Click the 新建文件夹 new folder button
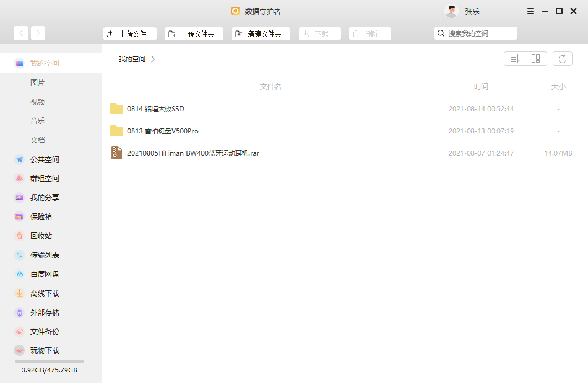The width and height of the screenshot is (588, 383). pos(261,34)
